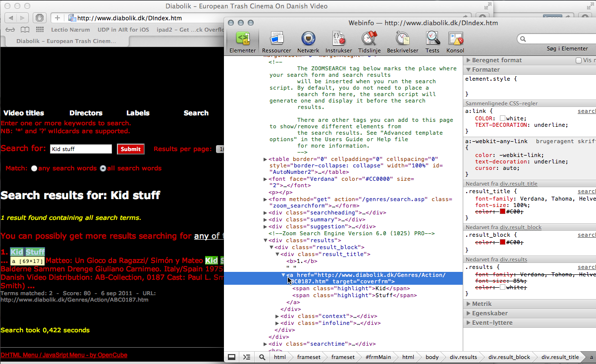Image resolution: width=596 pixels, height=364 pixels.
Task: Toggle the console drawer icon
Action: (x=246, y=357)
